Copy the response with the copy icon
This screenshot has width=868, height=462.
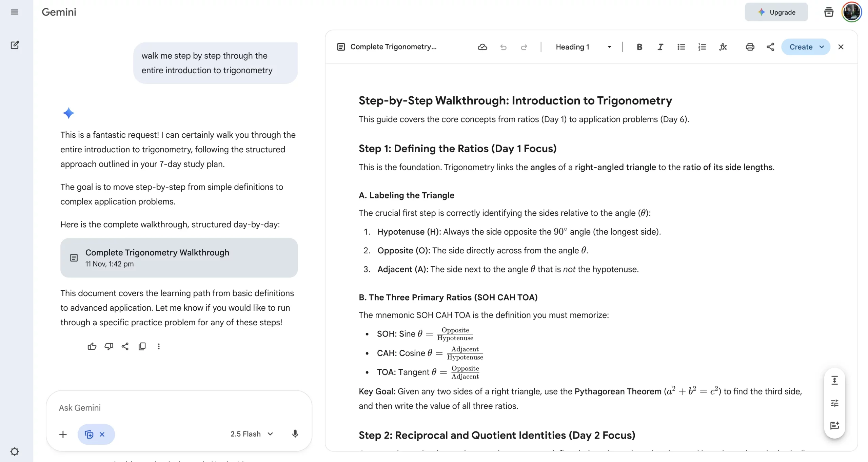[x=142, y=346]
